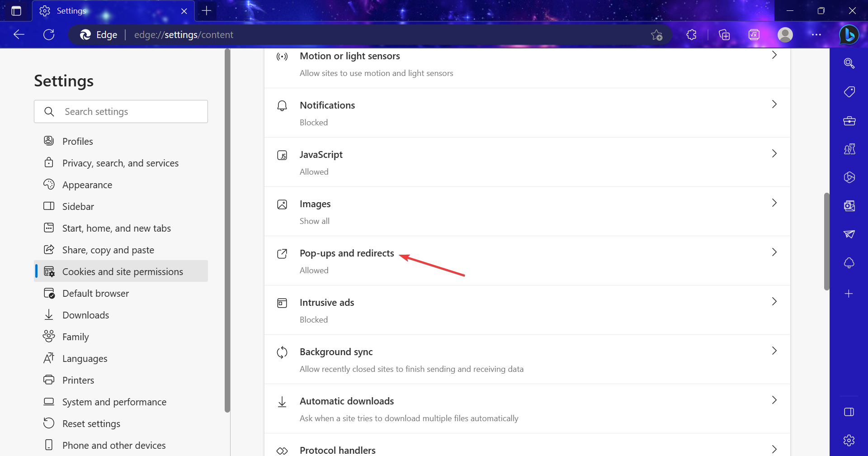
Task: Open the Bing Chat icon
Action: (x=849, y=34)
